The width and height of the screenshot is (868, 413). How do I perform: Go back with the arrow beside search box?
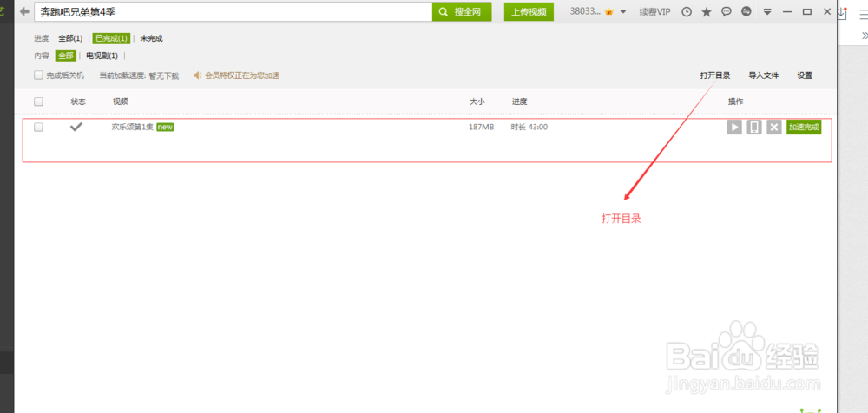(x=24, y=11)
